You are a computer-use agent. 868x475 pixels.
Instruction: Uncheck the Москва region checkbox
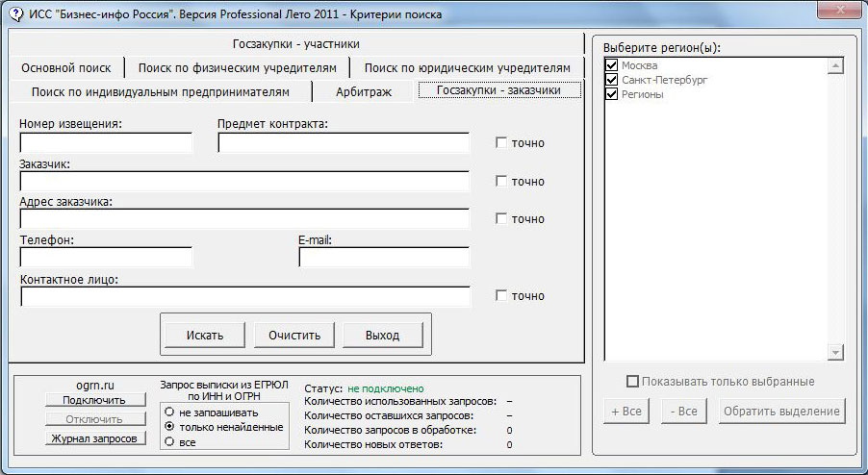(x=611, y=65)
